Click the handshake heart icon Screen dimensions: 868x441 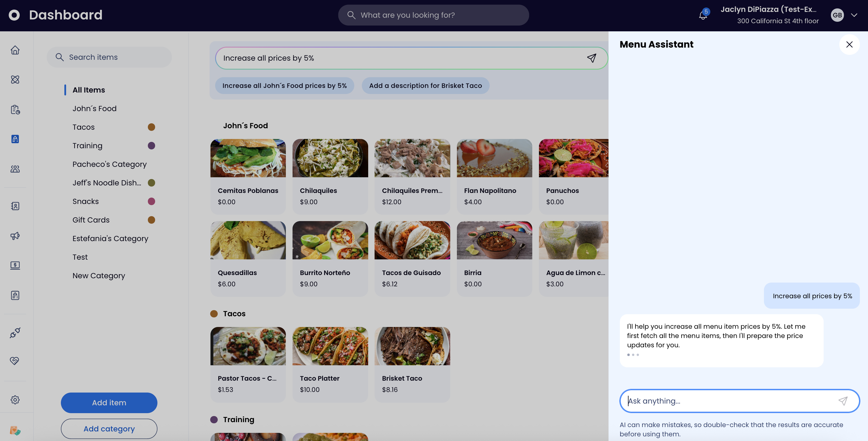[15, 361]
